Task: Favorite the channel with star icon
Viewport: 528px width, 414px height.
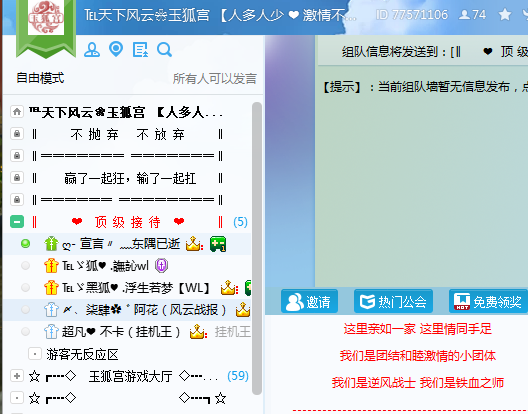Action: 505,14
